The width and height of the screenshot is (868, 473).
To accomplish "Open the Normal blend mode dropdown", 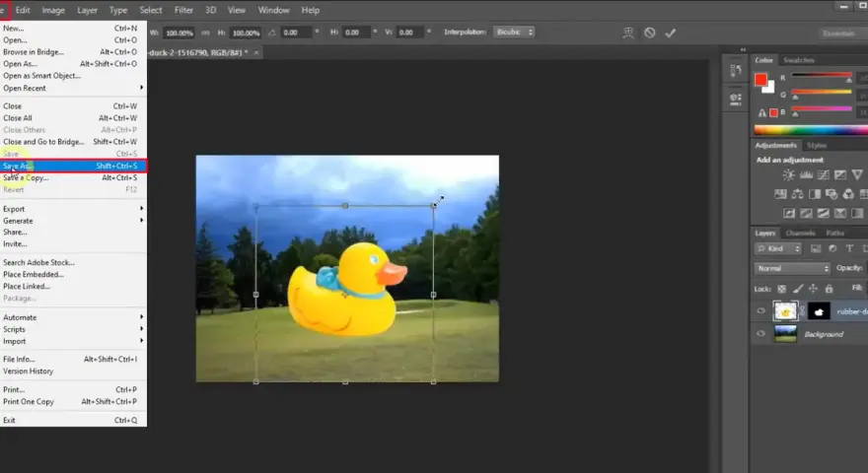I will coord(792,268).
